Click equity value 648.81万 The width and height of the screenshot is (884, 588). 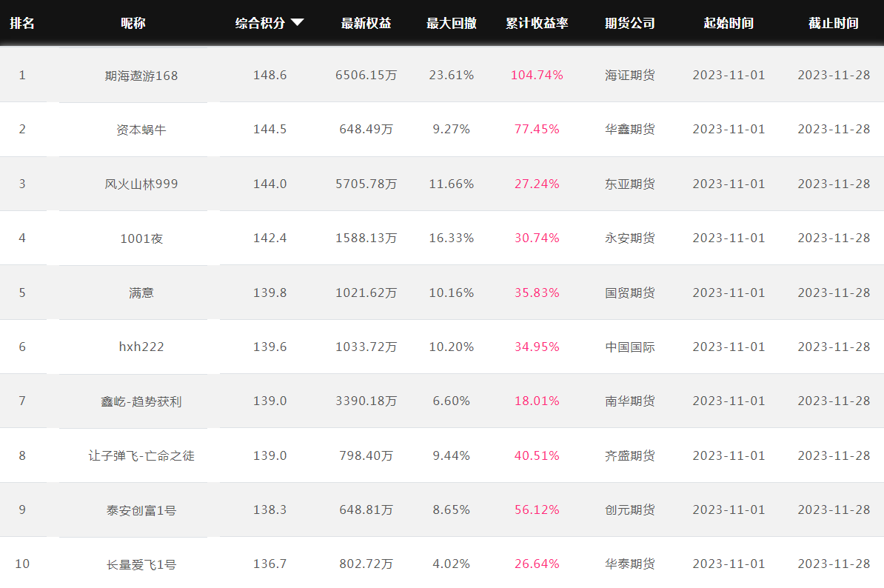click(366, 510)
